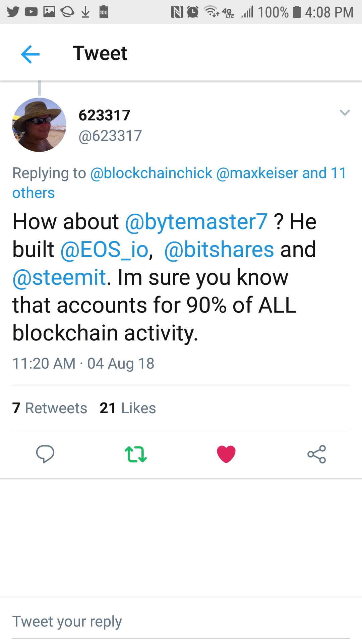
Task: Tap the alarm clock status icon
Action: 193,12
